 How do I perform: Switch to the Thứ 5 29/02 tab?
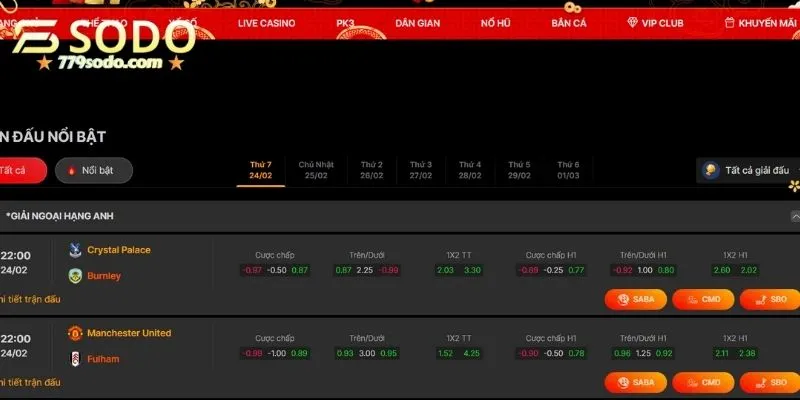[519, 170]
